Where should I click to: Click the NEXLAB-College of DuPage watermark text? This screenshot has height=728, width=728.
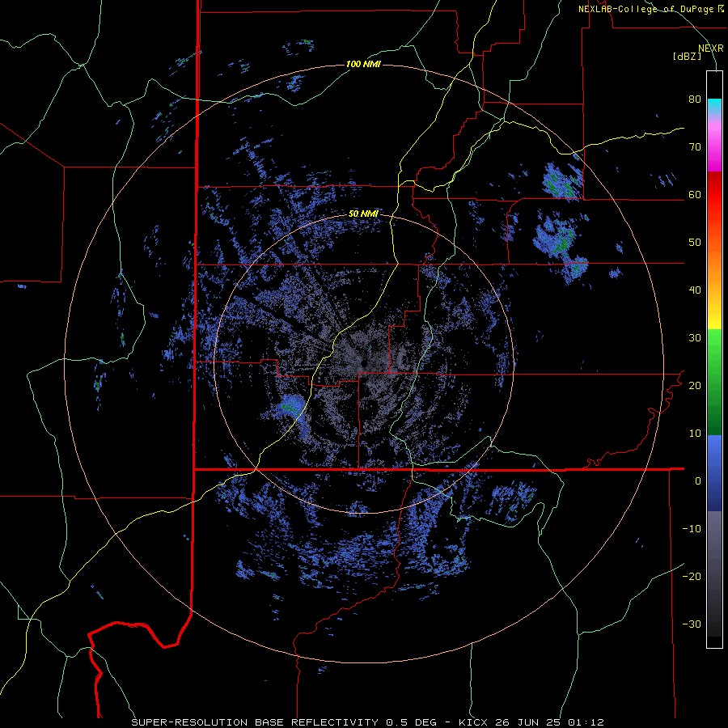[651, 9]
